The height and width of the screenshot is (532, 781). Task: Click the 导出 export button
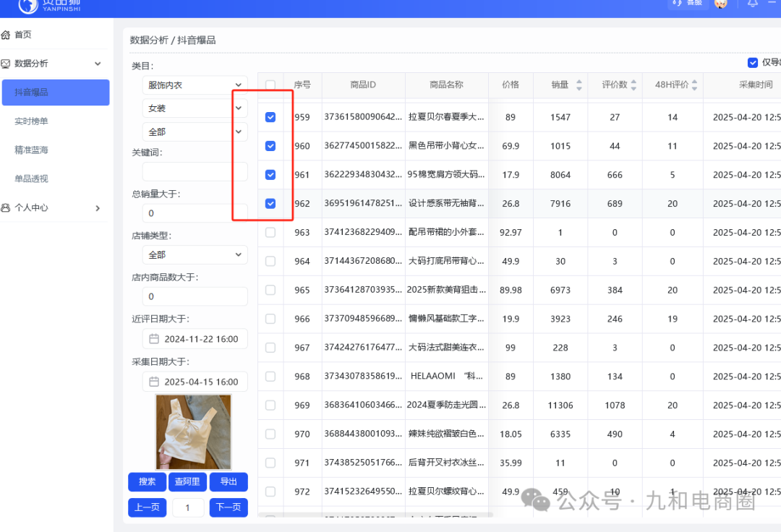(229, 481)
